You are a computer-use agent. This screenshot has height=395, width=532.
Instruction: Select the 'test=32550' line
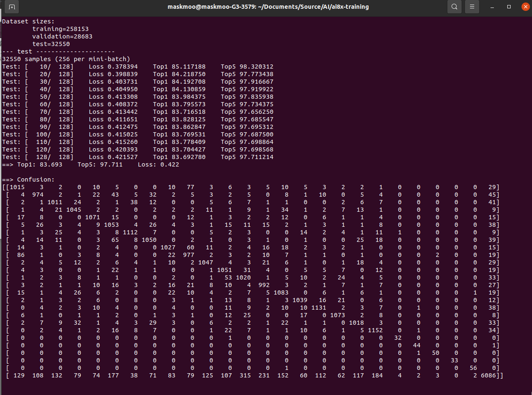tap(51, 44)
